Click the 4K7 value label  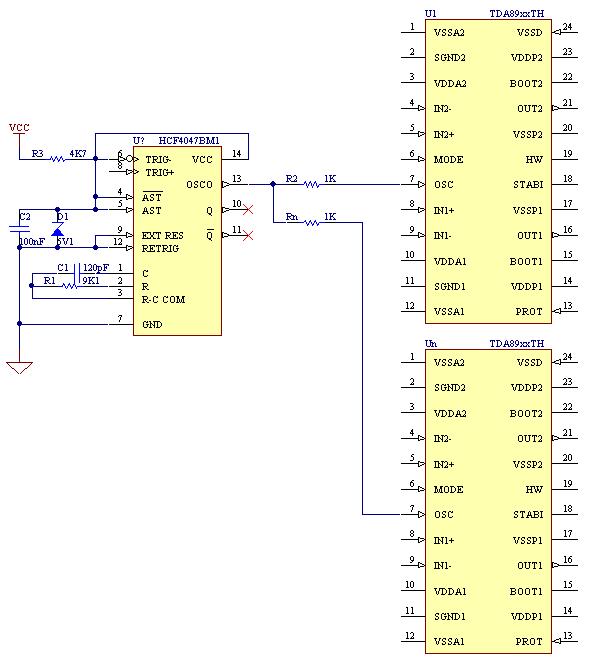[x=78, y=154]
